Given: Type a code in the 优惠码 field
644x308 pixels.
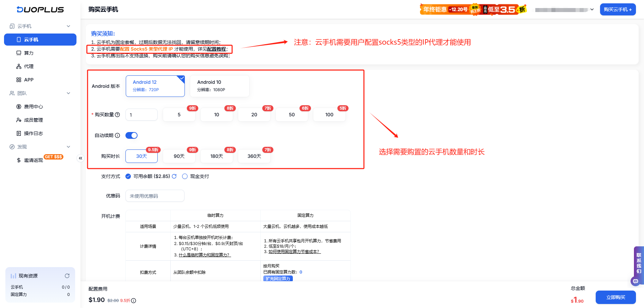Looking at the screenshot, I should click(155, 195).
